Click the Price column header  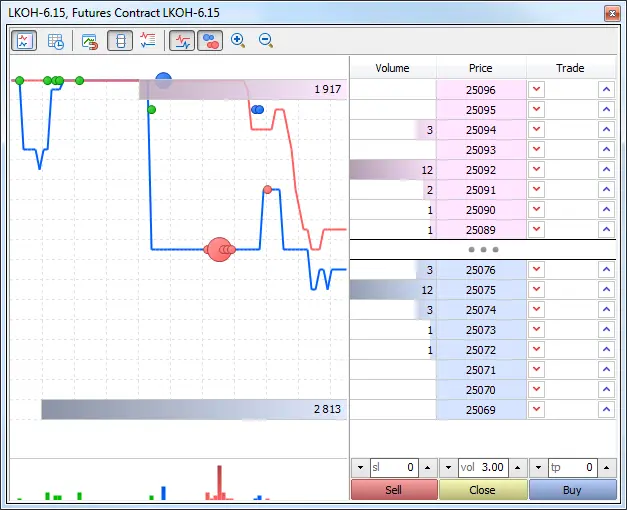(480, 68)
